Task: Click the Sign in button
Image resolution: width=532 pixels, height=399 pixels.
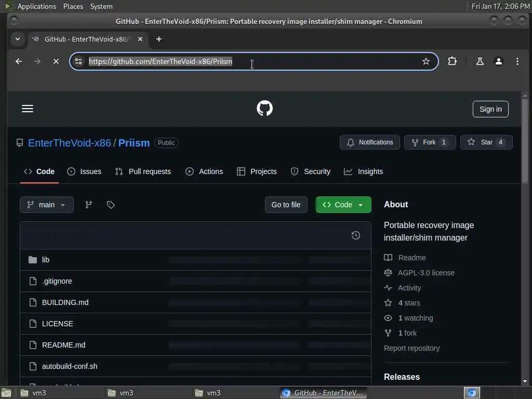Action: pos(490,109)
